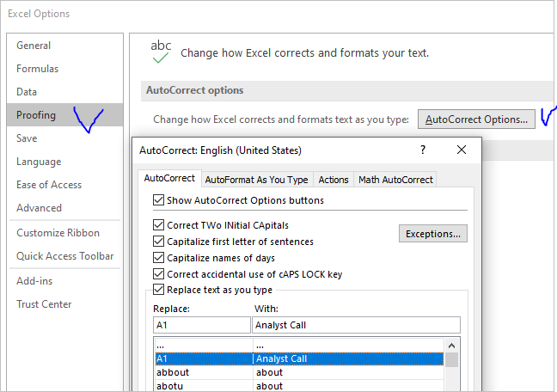Click the abc proofing checkmark icon

click(161, 52)
